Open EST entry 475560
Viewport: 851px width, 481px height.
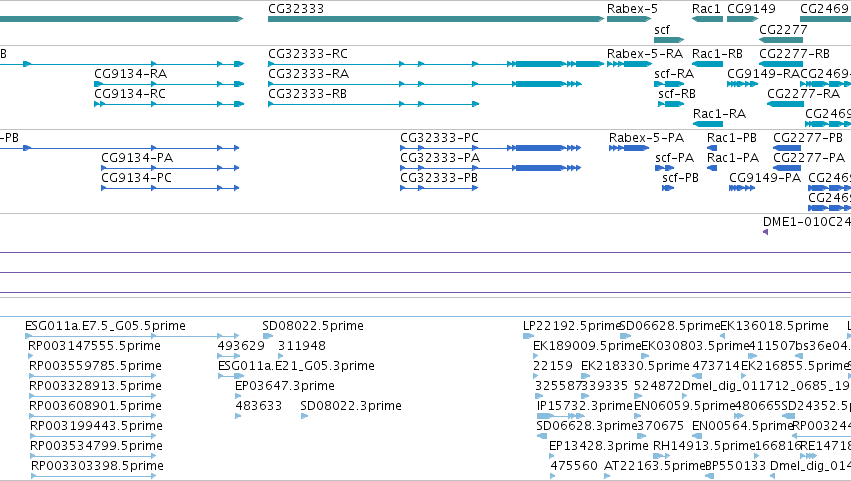(x=574, y=466)
